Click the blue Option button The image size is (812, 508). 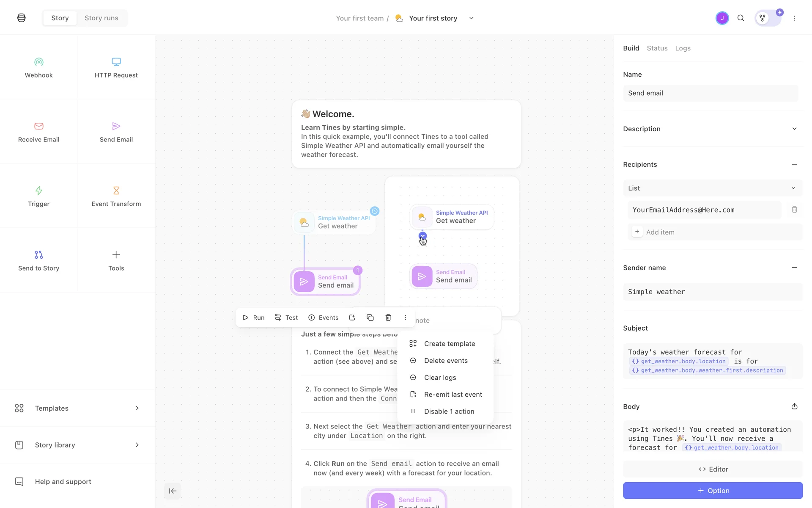tap(712, 491)
